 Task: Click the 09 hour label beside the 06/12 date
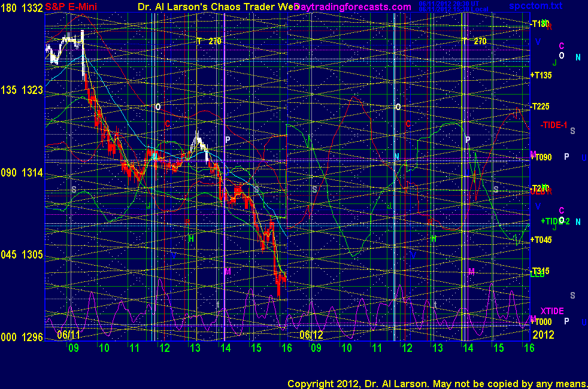point(316,348)
